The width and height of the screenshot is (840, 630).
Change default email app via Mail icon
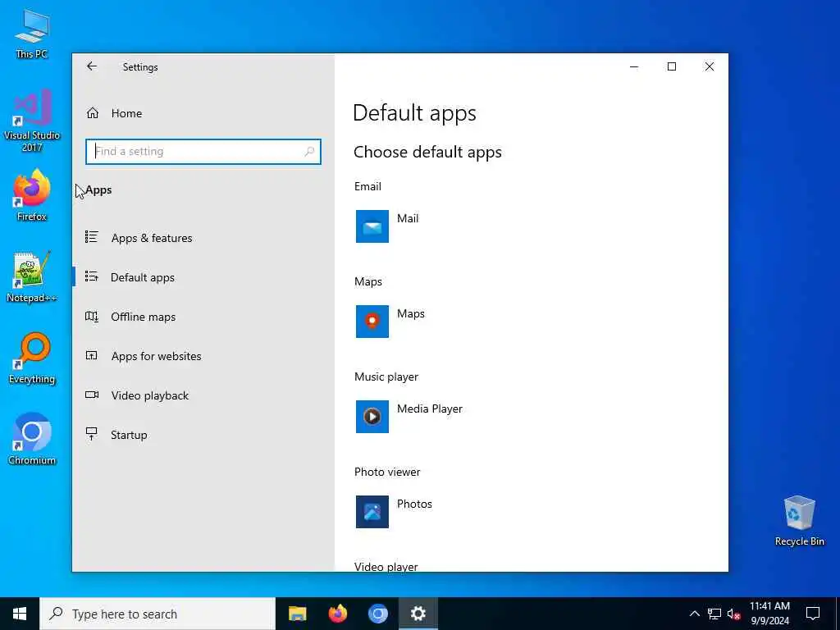pyautogui.click(x=372, y=226)
